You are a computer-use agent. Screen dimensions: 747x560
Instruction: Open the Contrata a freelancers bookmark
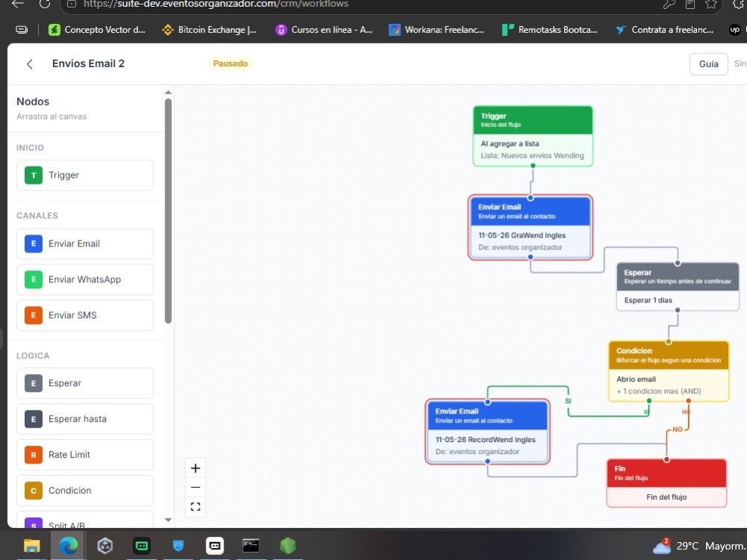[x=664, y=30]
